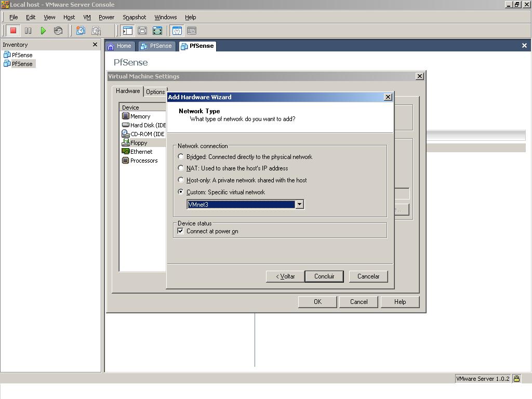The width and height of the screenshot is (532, 399).
Task: Select the Ethernet device icon
Action: click(x=126, y=151)
